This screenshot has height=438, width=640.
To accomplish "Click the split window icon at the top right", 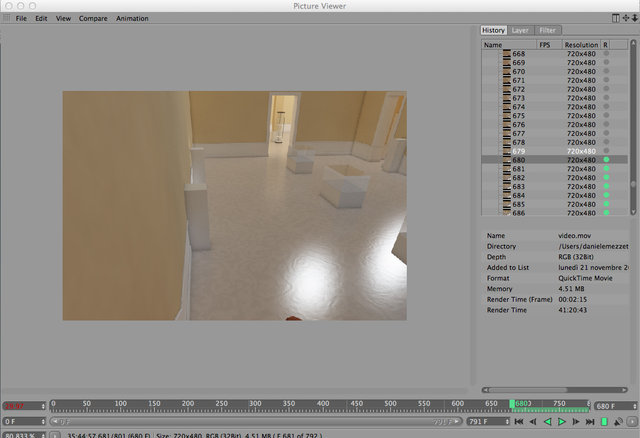I will pyautogui.click(x=616, y=18).
